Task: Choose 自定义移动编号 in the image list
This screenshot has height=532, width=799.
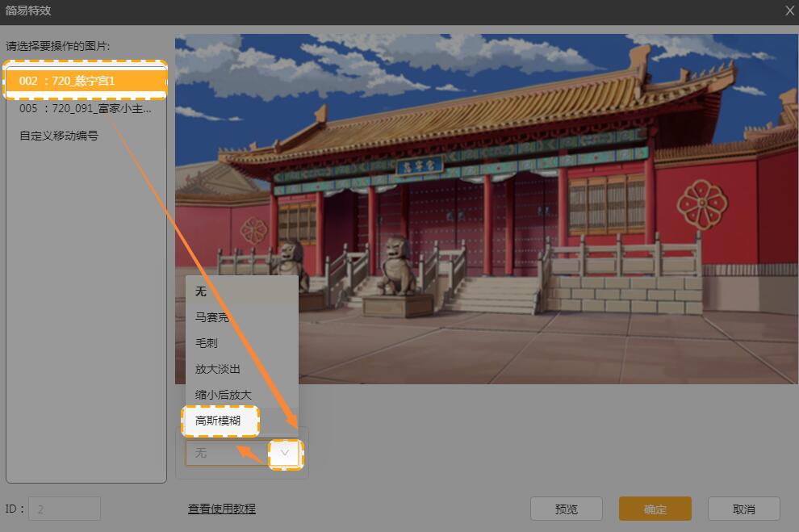Action: (x=59, y=136)
